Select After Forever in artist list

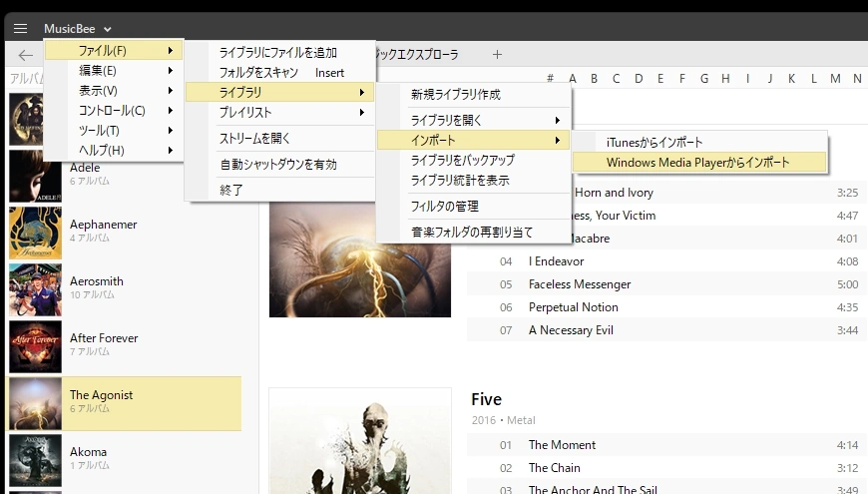(103, 338)
